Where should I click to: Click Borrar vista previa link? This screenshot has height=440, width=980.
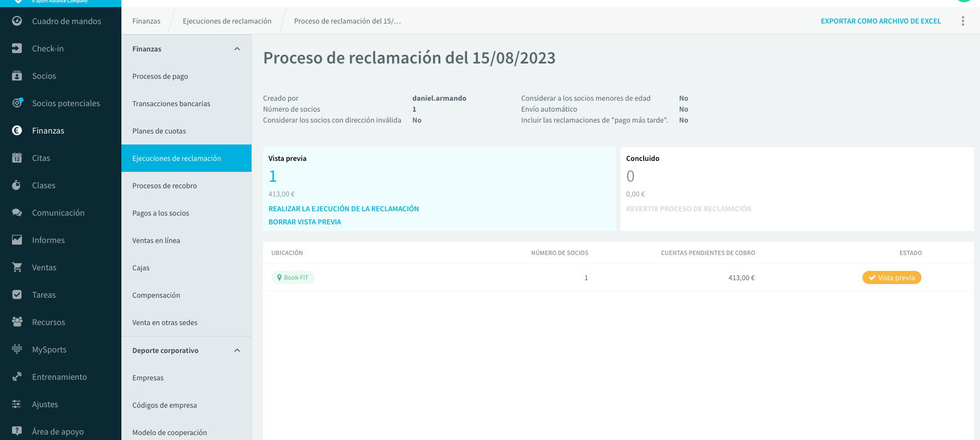tap(305, 222)
